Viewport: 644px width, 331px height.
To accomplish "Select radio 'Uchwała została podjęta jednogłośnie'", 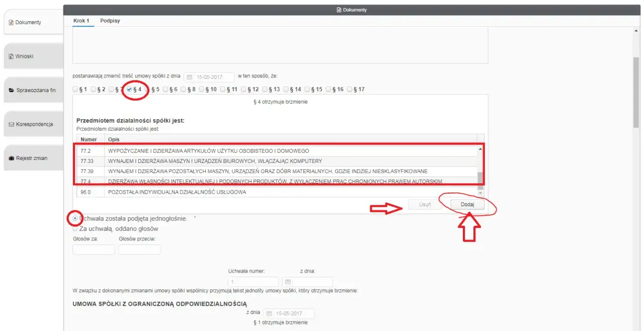I will (x=74, y=219).
